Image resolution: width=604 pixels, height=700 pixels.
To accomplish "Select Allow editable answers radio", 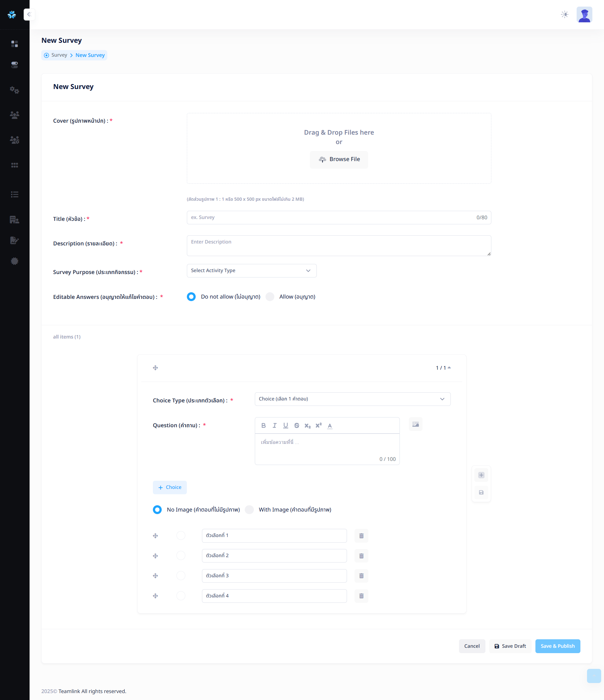I will click(270, 297).
